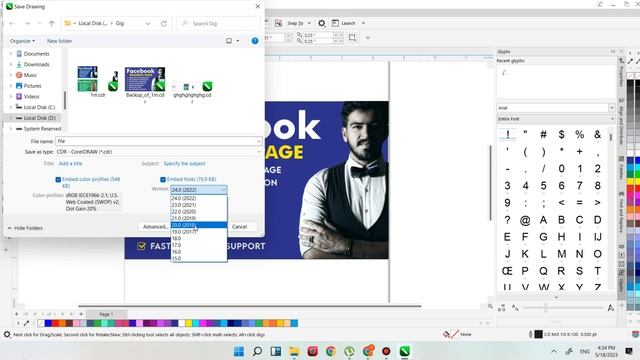Open the Organize dropdown menu
640x360 pixels.
(22, 41)
